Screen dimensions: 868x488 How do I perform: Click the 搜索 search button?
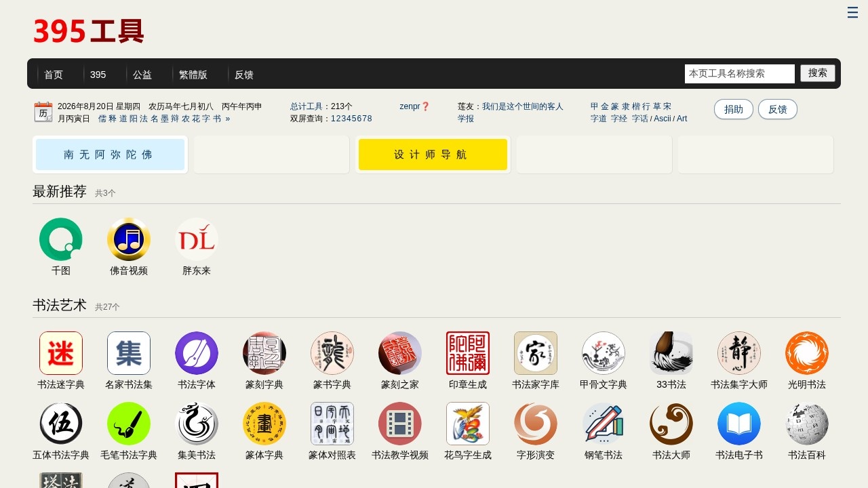[x=818, y=73]
